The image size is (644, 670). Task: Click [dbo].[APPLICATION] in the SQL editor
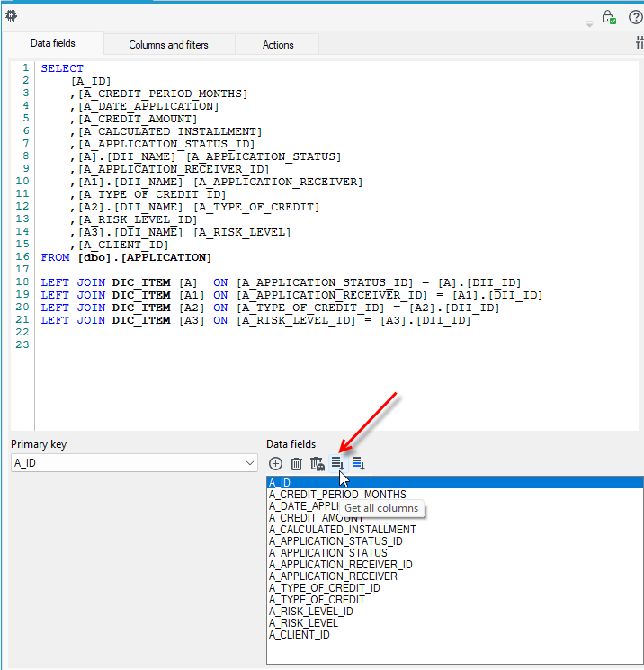point(145,257)
